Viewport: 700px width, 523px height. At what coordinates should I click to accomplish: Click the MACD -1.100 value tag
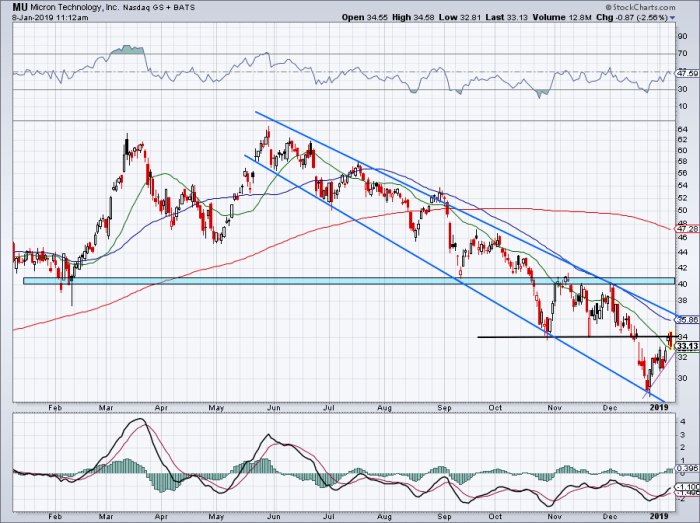687,486
